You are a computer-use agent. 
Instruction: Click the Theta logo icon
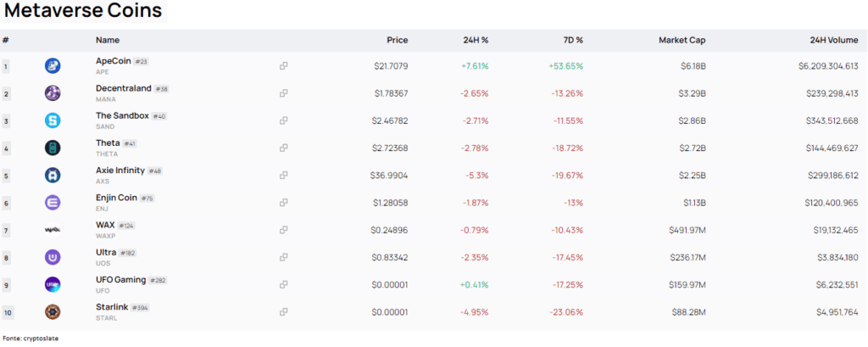53,148
